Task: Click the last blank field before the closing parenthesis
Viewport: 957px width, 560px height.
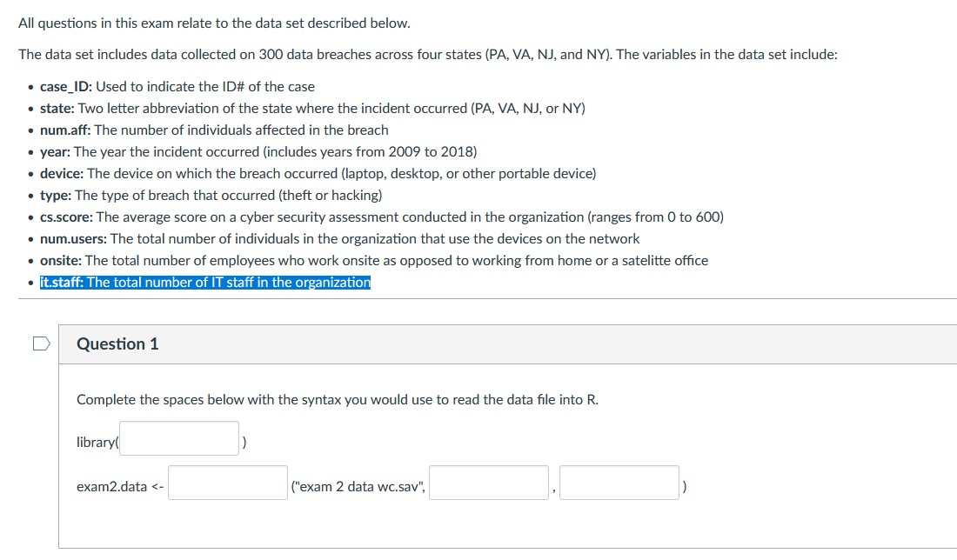Action: tap(619, 483)
